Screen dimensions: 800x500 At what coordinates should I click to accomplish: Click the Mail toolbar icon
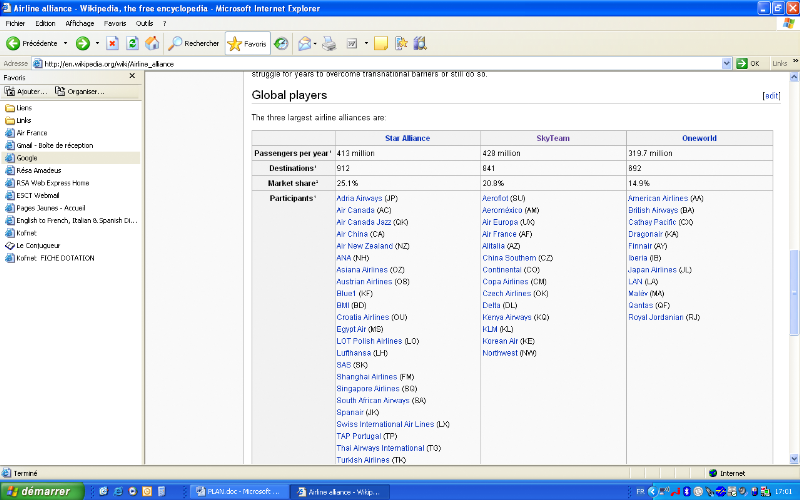coord(304,43)
